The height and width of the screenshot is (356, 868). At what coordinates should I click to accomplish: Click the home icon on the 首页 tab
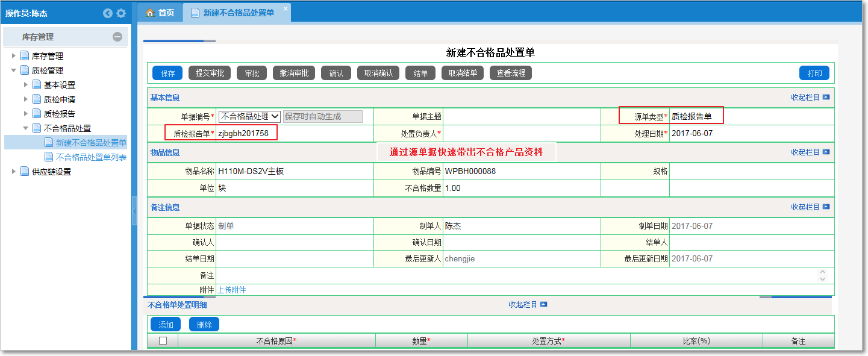coord(149,11)
